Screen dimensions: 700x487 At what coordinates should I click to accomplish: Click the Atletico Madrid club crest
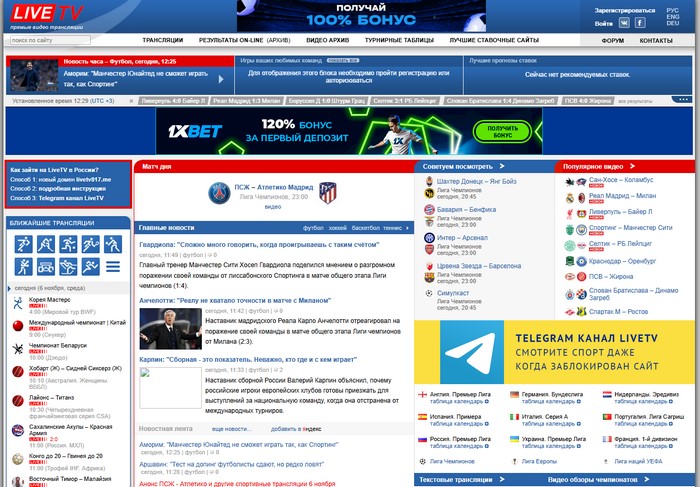pyautogui.click(x=328, y=193)
